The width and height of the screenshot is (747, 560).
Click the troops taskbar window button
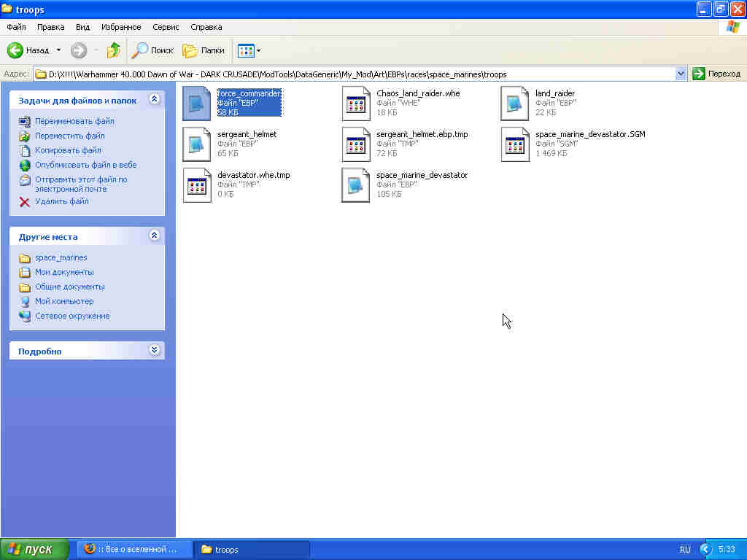click(x=252, y=549)
